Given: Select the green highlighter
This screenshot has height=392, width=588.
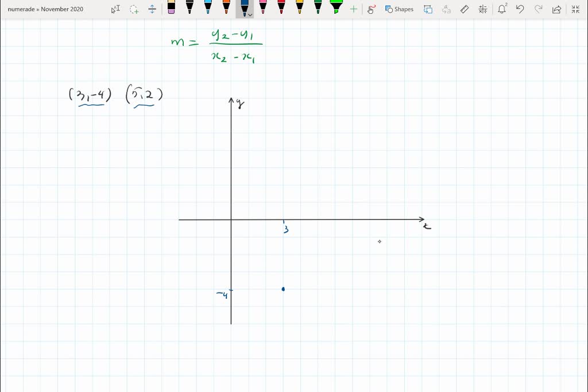Looking at the screenshot, I should click(335, 9).
